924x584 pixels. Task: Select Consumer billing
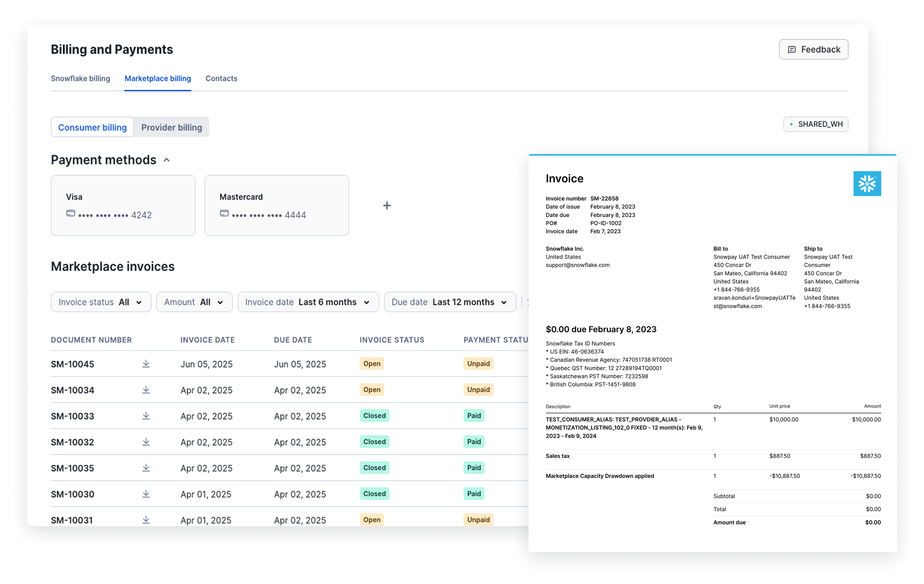[92, 127]
